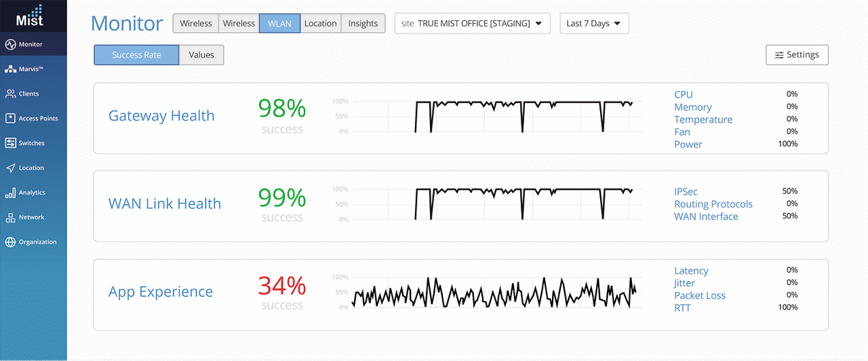Open the Gateway Health link
Image resolution: width=868 pixels, height=361 pixels.
(161, 116)
